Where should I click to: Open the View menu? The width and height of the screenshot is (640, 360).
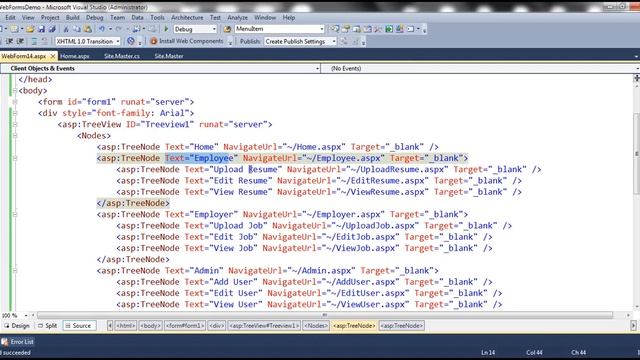click(x=28, y=18)
